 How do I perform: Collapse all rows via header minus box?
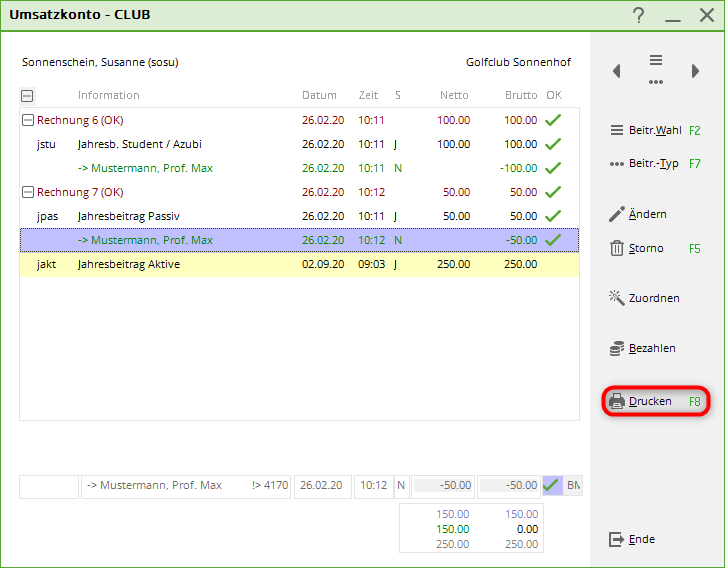point(27,96)
